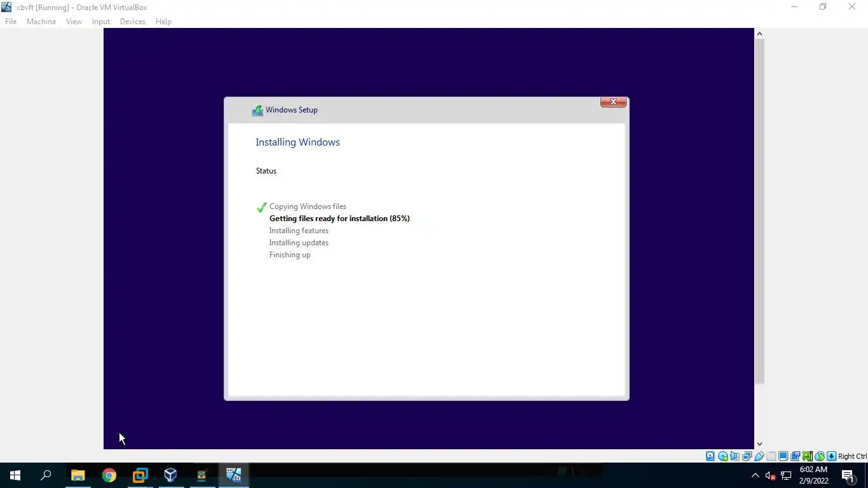This screenshot has width=868, height=488.
Task: Open the Help menu
Action: [x=163, y=22]
